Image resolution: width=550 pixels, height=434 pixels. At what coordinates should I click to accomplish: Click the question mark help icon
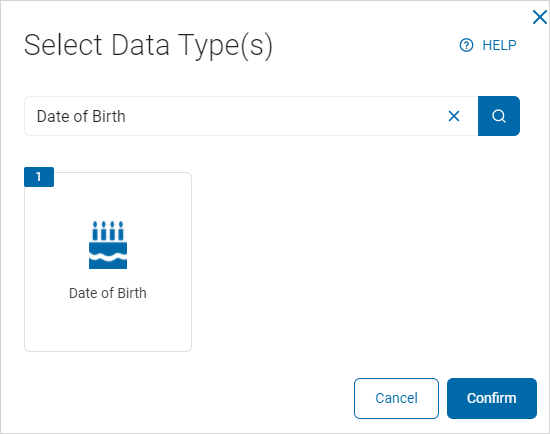[466, 45]
